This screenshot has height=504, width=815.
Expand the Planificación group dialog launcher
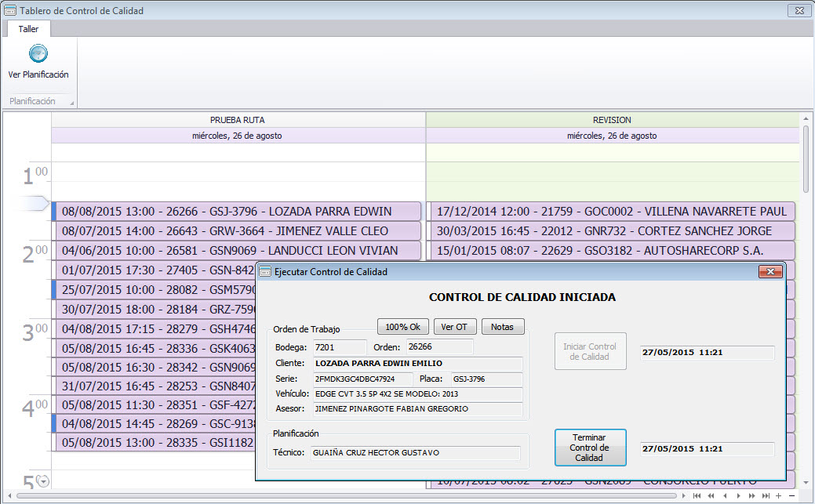[x=71, y=103]
